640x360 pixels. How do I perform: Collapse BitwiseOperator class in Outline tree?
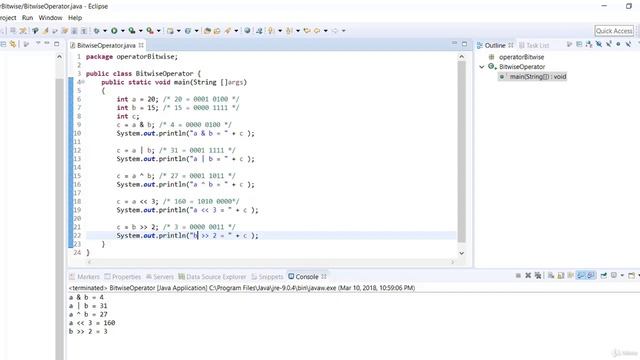(482, 67)
